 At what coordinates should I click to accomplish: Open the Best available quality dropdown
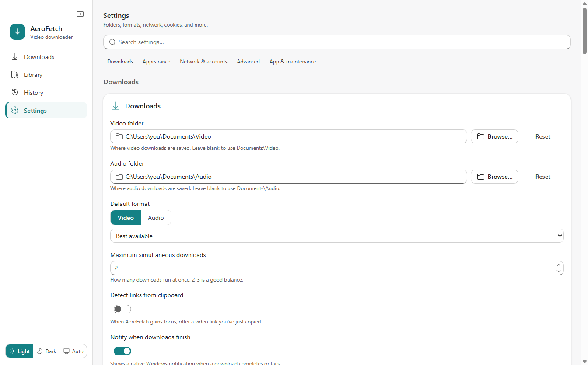pyautogui.click(x=337, y=236)
